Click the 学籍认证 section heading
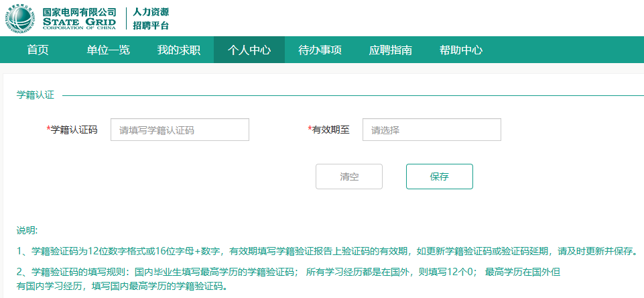The height and width of the screenshot is (298, 644). (x=35, y=95)
